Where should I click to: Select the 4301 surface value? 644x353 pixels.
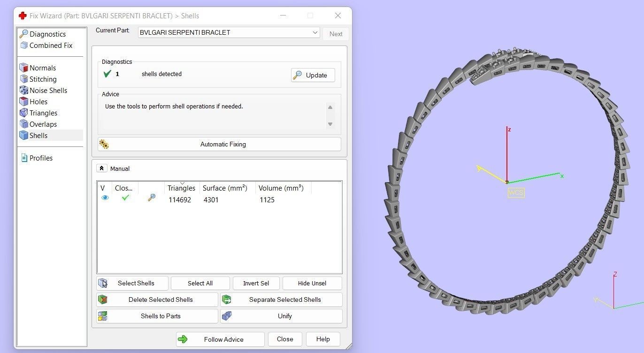(x=211, y=200)
